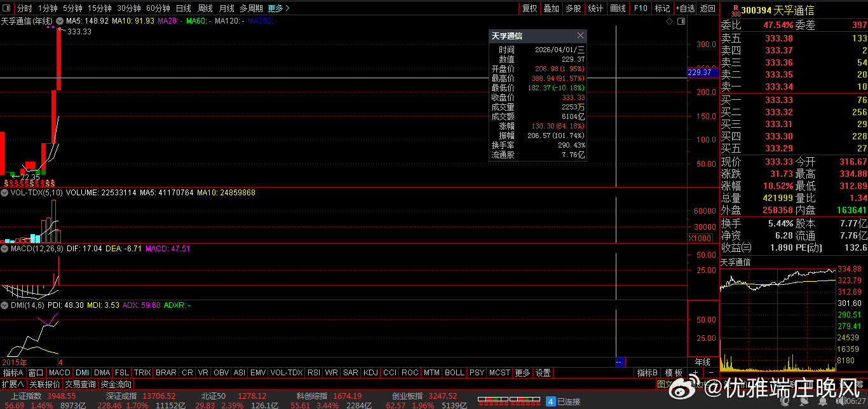Screen dimensions: 868x409
Task: Switch to 1分钟 chart period
Action: [x=48, y=8]
